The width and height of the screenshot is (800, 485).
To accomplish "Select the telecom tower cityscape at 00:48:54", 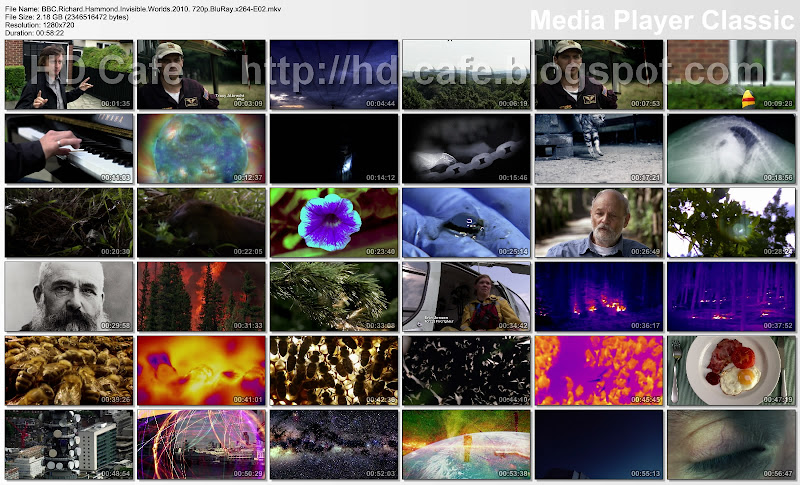I will 69,444.
